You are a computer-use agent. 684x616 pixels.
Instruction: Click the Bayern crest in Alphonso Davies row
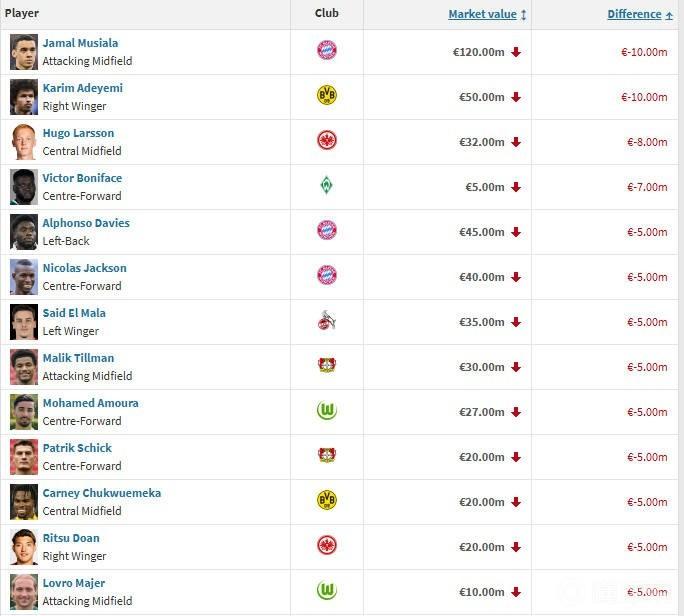point(326,231)
